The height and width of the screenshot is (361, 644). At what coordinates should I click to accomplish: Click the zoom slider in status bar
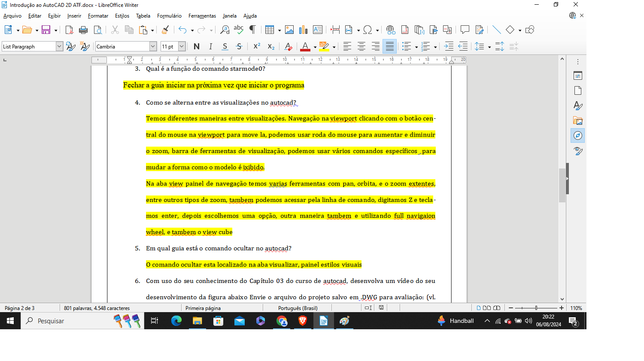536,308
